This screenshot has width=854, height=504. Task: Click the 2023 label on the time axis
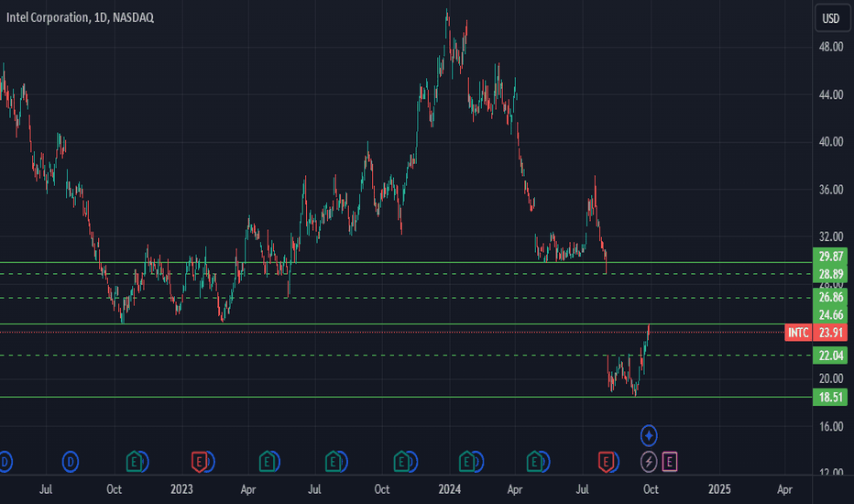tap(181, 489)
